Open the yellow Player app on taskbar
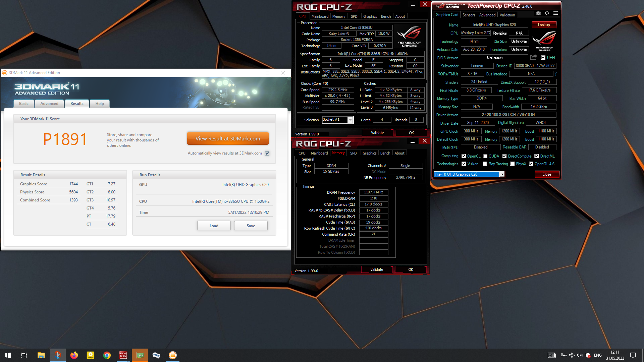 pos(91,355)
